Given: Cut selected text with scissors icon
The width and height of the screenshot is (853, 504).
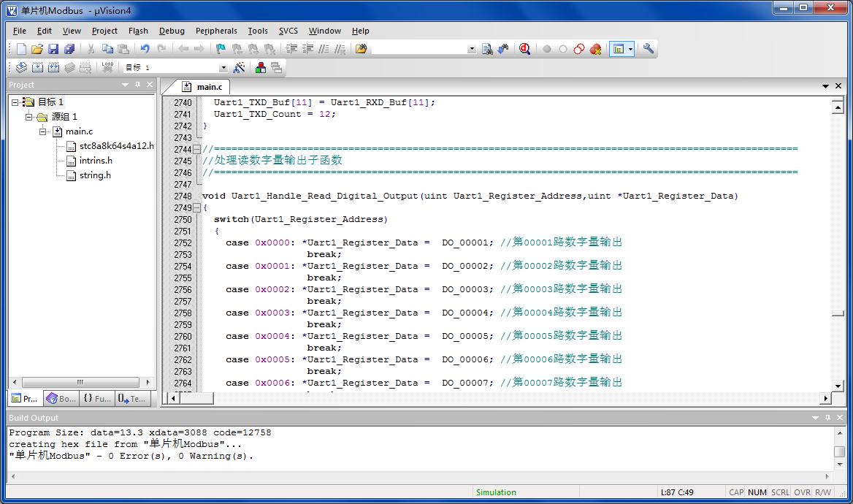Looking at the screenshot, I should click(x=91, y=49).
